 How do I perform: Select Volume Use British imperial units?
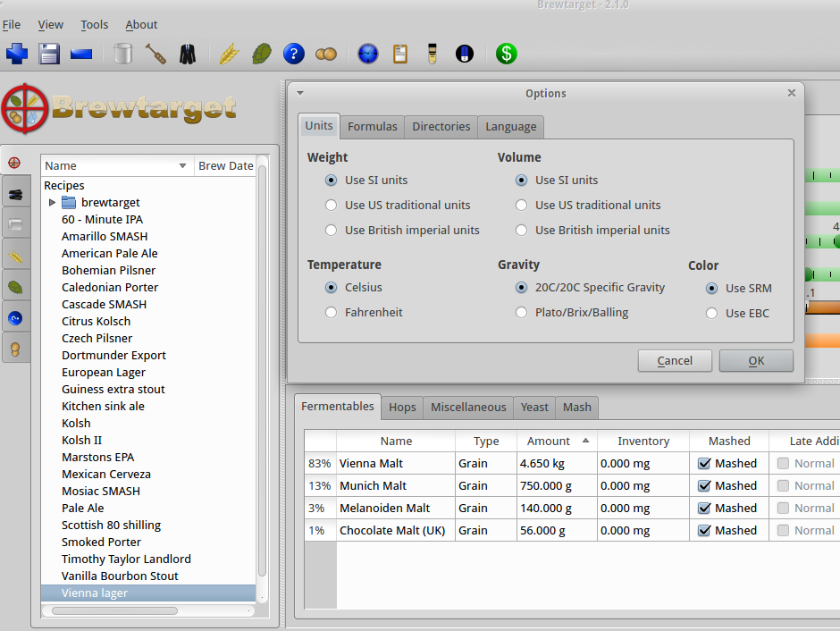pos(521,231)
